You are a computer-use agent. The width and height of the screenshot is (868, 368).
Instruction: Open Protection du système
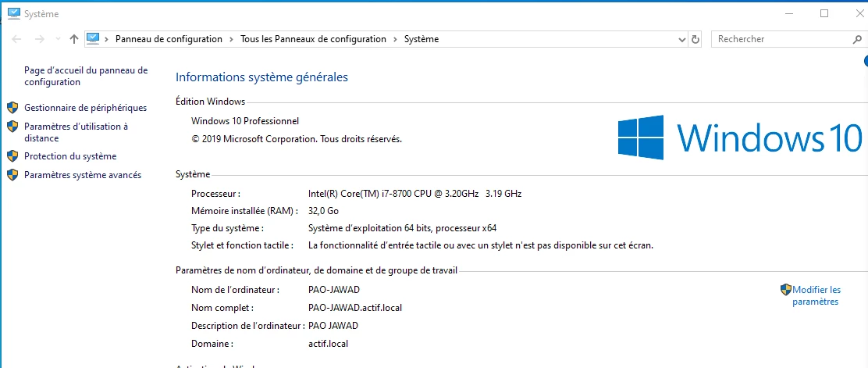coord(70,156)
